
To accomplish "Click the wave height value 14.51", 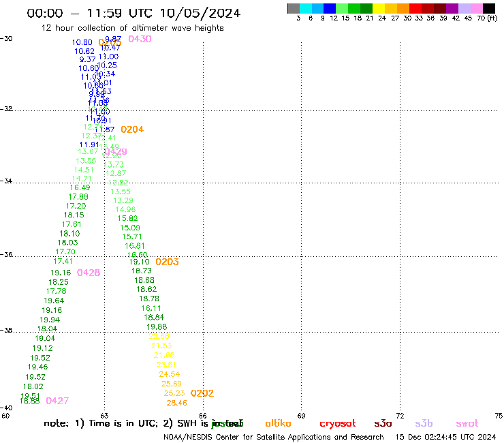I will pos(84,170).
